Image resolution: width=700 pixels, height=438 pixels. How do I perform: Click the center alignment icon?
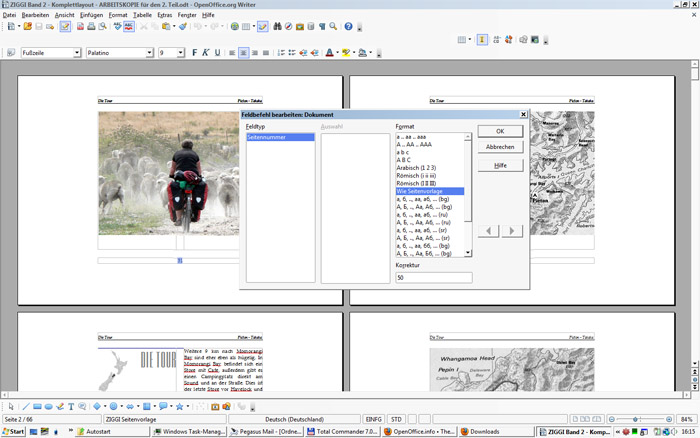243,52
